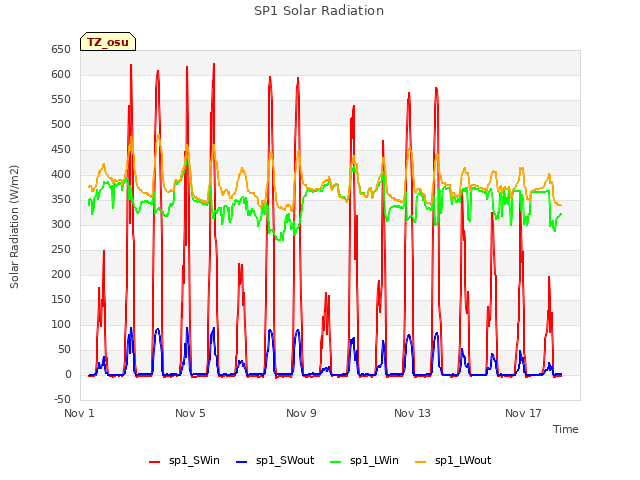This screenshot has width=640, height=480.
Task: Click the Nov 1 x-axis tick label
Action: [79, 413]
